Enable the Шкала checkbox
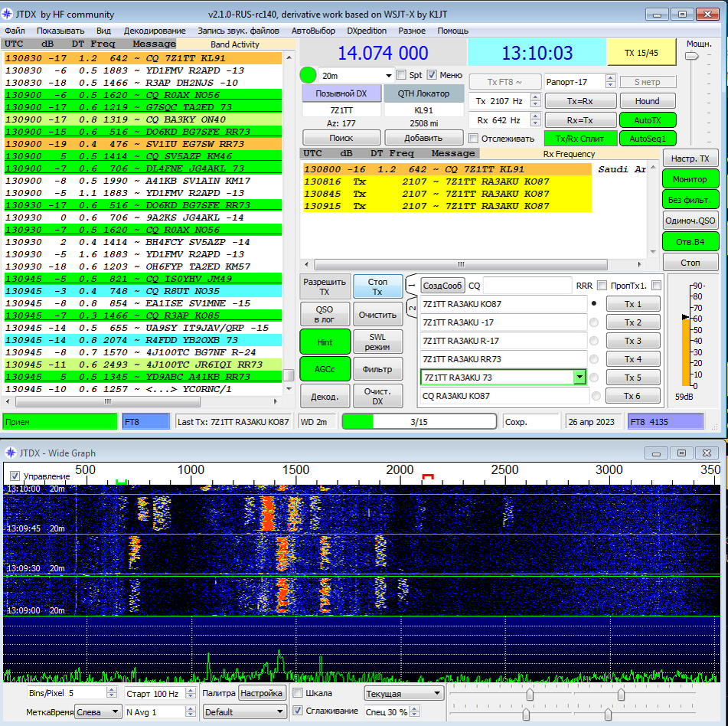The width and height of the screenshot is (728, 726). (298, 693)
